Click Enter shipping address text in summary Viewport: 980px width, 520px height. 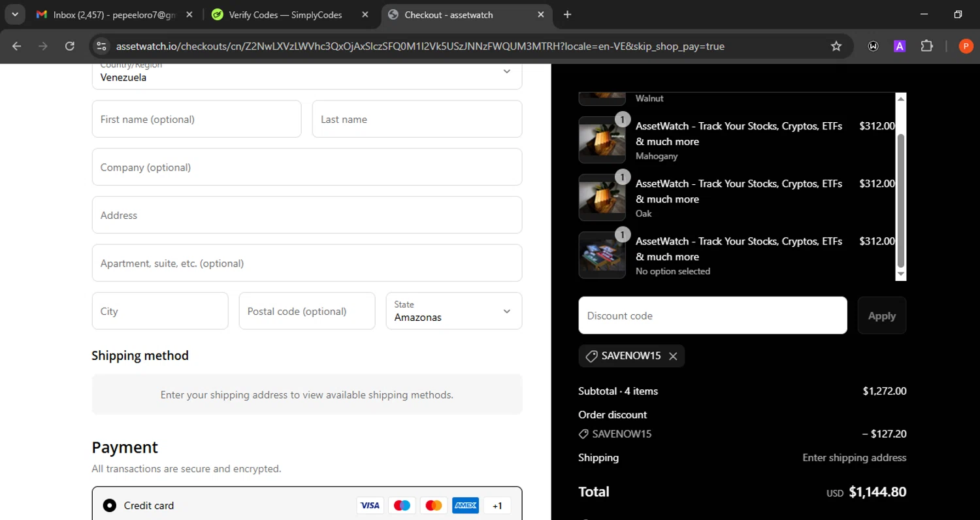(x=854, y=457)
